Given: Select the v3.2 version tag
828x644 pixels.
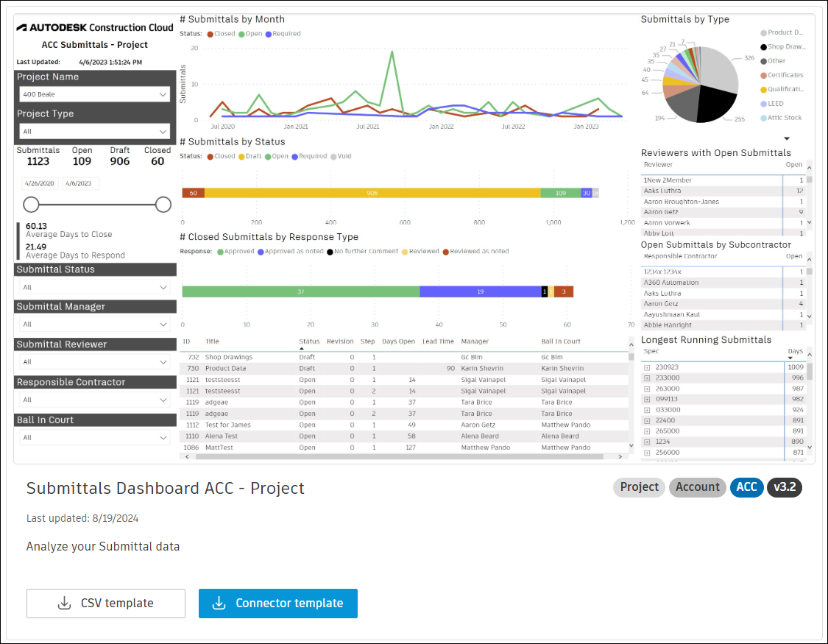Looking at the screenshot, I should tap(784, 486).
